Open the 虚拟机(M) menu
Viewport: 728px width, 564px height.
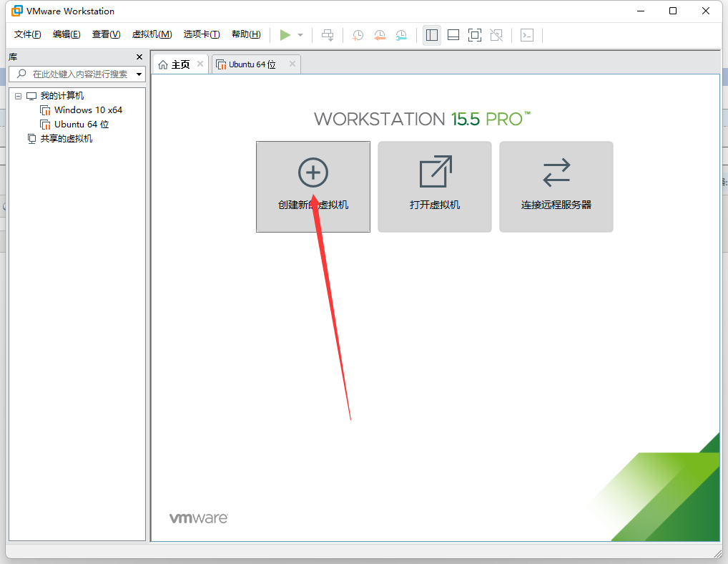tap(152, 34)
